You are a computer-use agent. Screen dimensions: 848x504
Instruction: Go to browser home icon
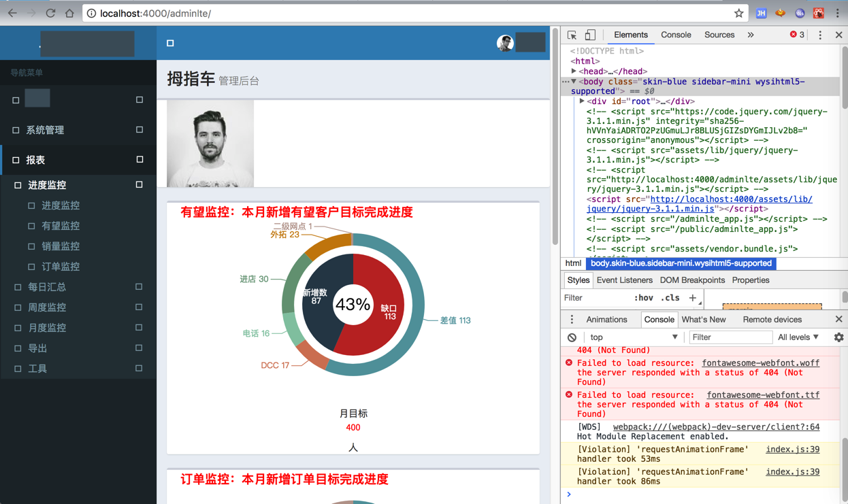coord(69,13)
